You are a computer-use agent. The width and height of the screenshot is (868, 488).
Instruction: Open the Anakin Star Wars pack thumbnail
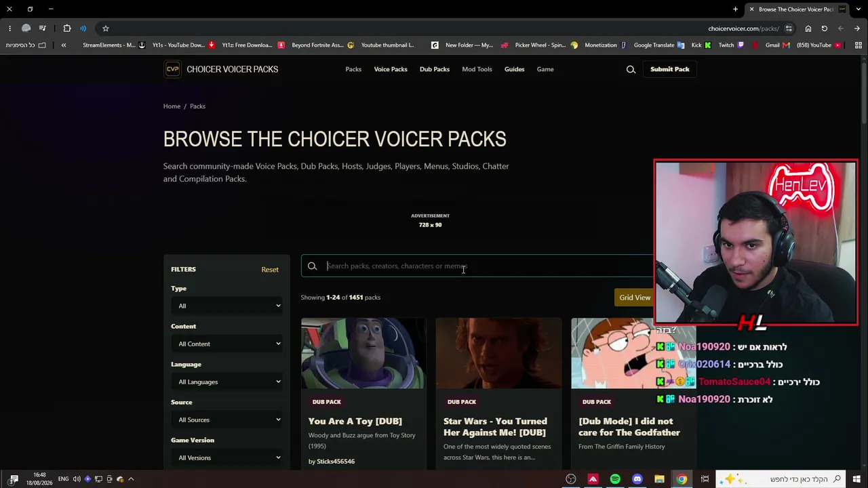point(498,353)
